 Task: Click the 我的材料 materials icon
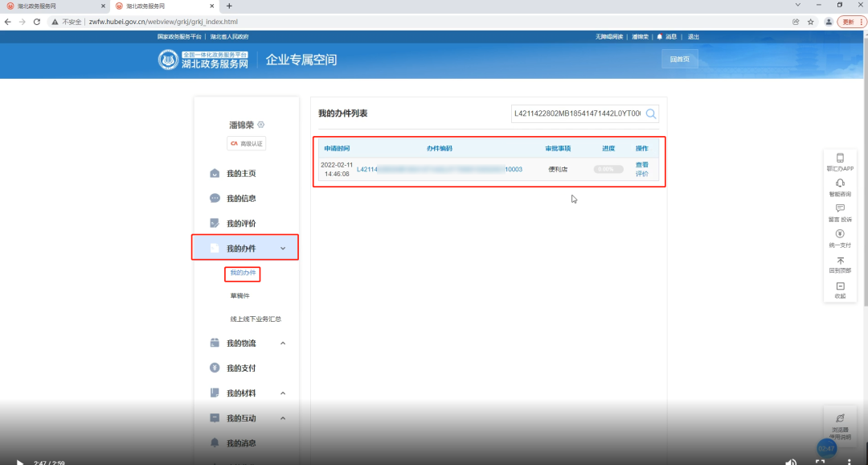[x=215, y=393]
